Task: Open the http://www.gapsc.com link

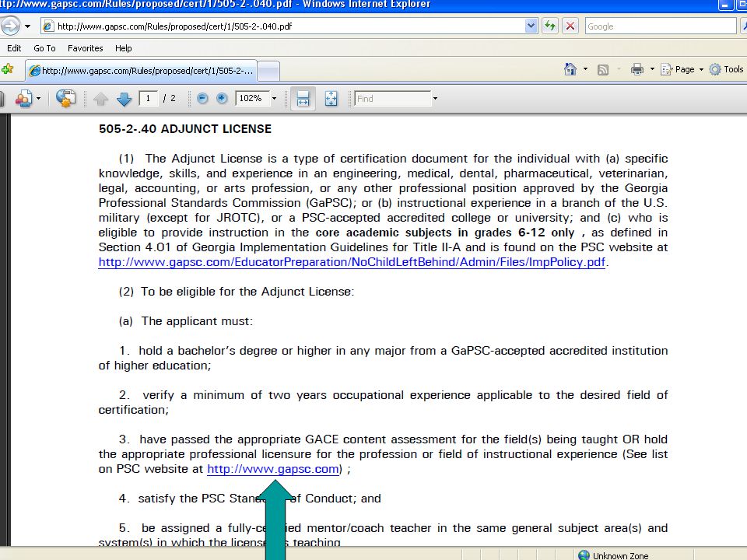Action: (273, 469)
